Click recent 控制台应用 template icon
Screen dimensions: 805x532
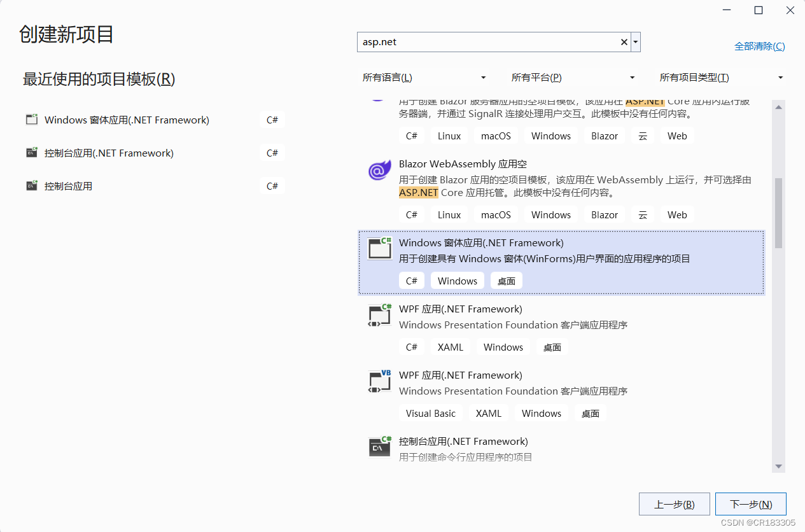click(32, 186)
